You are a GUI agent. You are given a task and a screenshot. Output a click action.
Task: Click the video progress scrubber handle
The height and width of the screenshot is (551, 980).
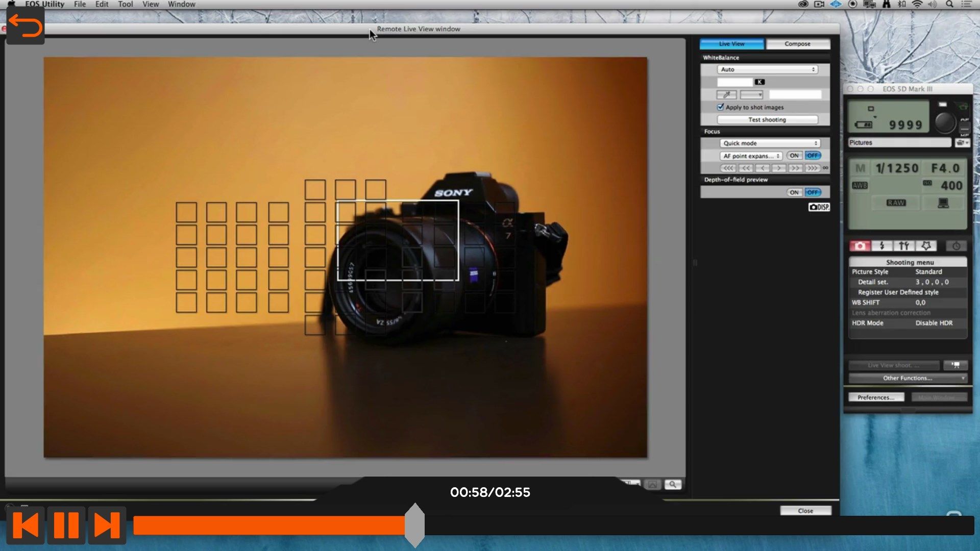click(414, 525)
